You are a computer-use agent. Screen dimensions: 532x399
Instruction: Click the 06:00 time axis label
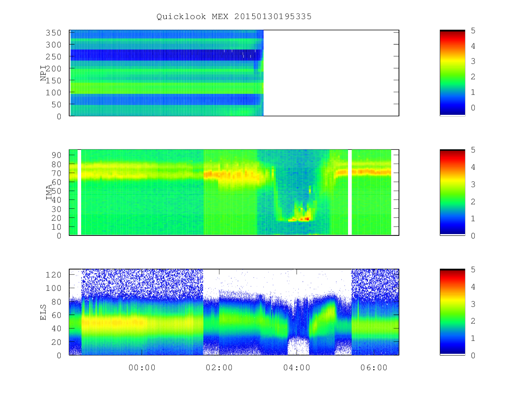pos(374,368)
